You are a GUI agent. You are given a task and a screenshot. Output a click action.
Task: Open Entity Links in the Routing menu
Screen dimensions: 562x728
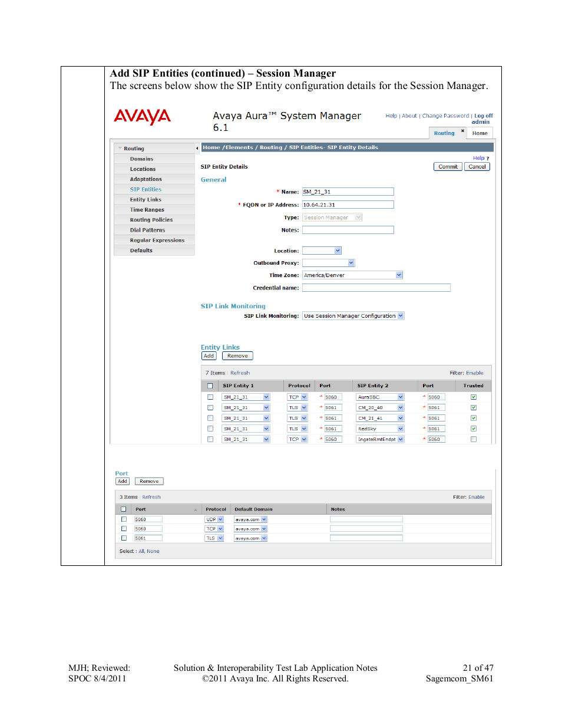(146, 200)
